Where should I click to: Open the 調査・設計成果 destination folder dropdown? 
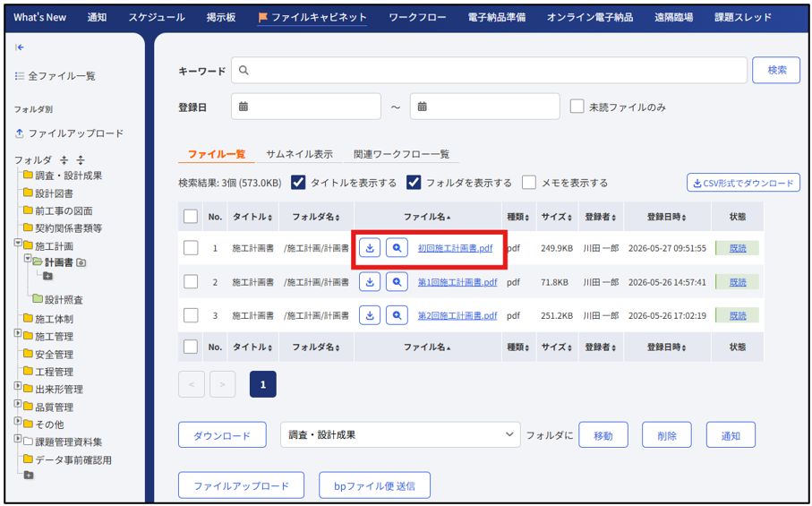[x=400, y=435]
